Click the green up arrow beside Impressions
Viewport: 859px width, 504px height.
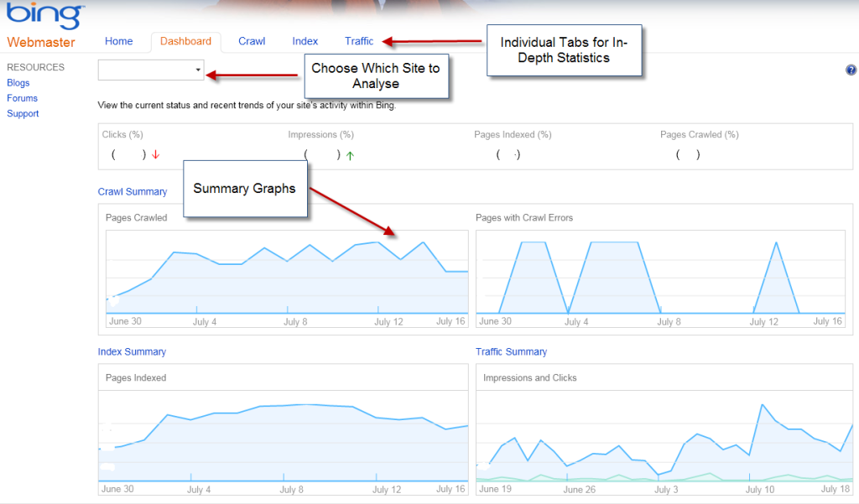point(350,156)
